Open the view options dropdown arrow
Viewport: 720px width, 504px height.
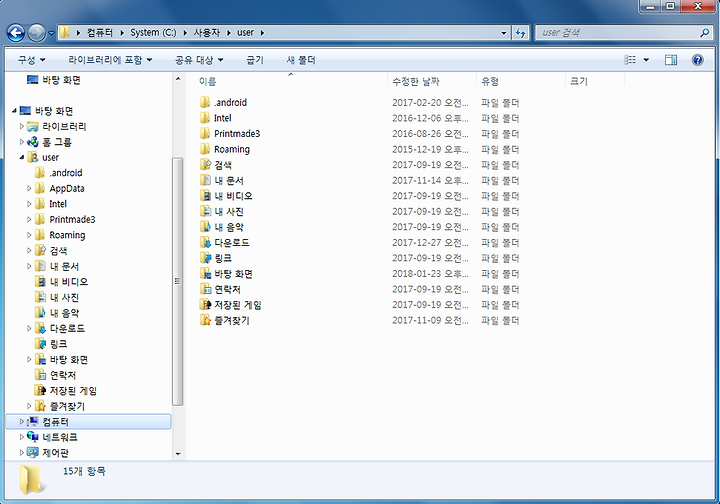pyautogui.click(x=646, y=60)
